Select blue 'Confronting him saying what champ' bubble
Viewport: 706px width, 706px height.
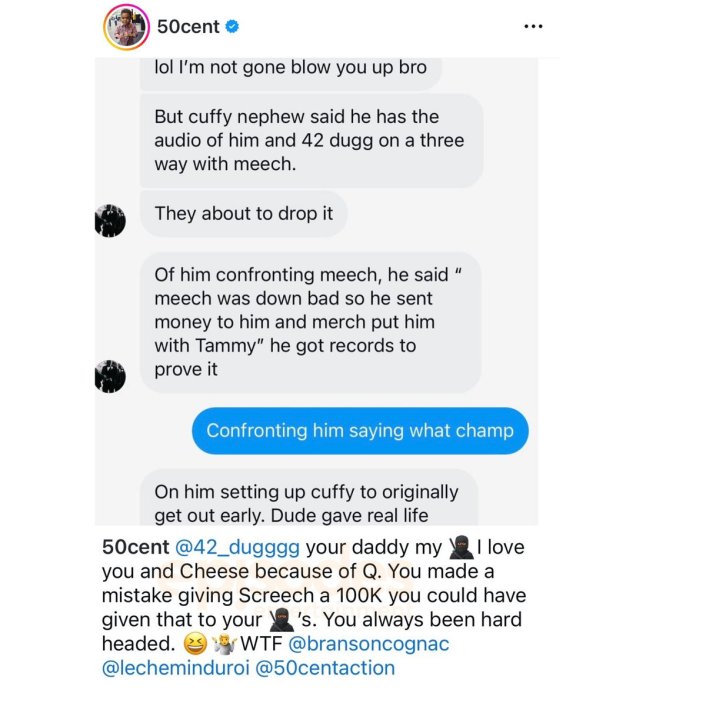pos(360,431)
